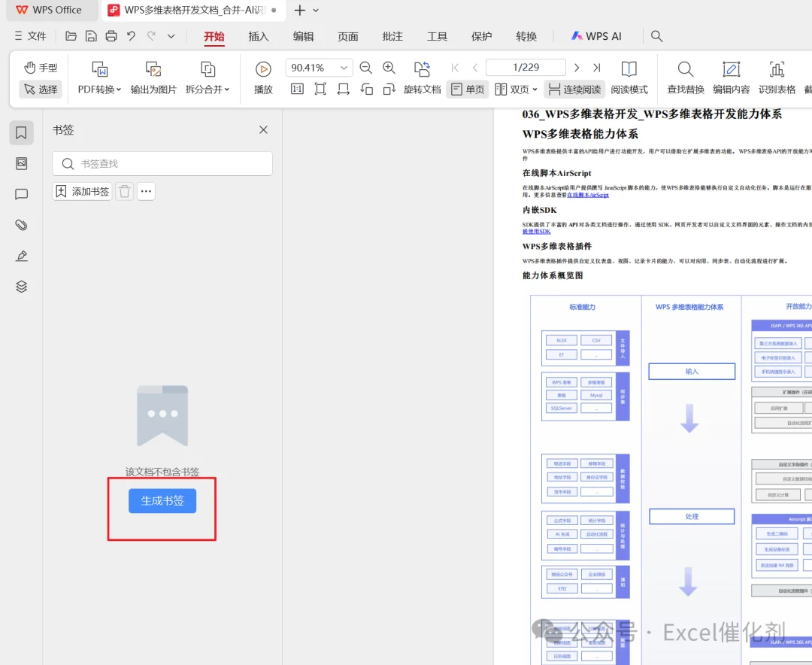This screenshot has height=665, width=812.
Task: Click the 书签查找 search field
Action: (x=162, y=164)
